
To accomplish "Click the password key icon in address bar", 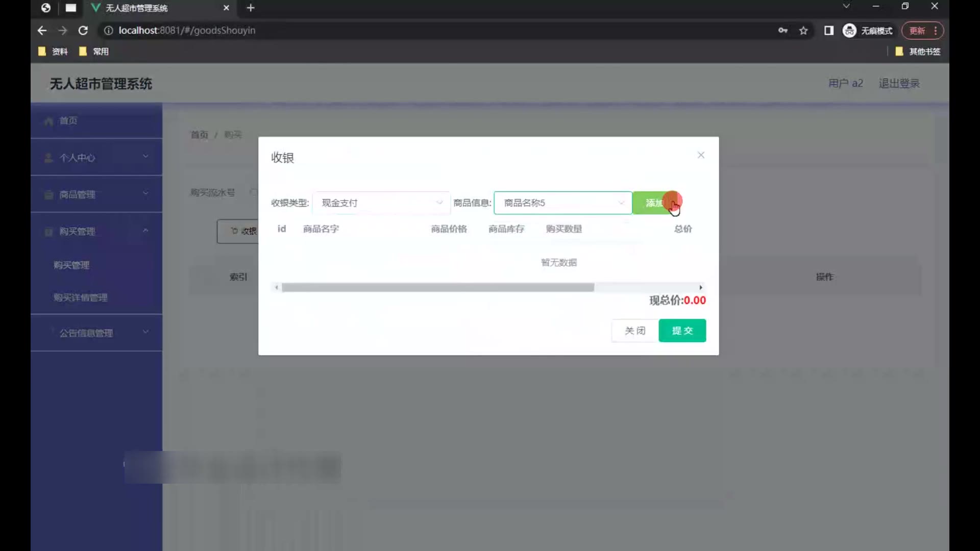I will coord(782,31).
